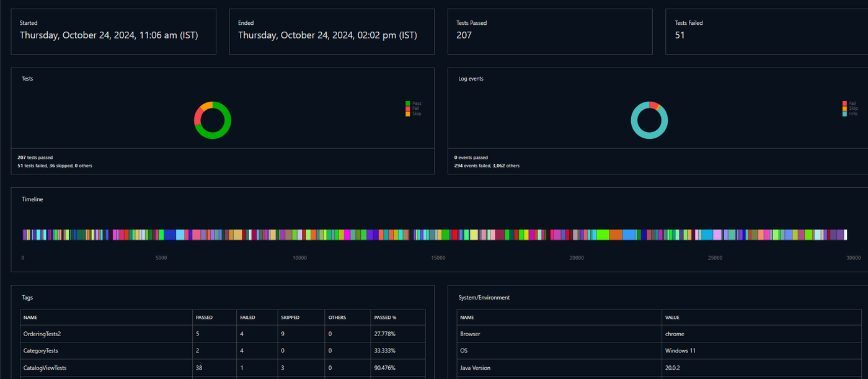Click the timeline axis label 10000
The width and height of the screenshot is (868, 379).
299,258
